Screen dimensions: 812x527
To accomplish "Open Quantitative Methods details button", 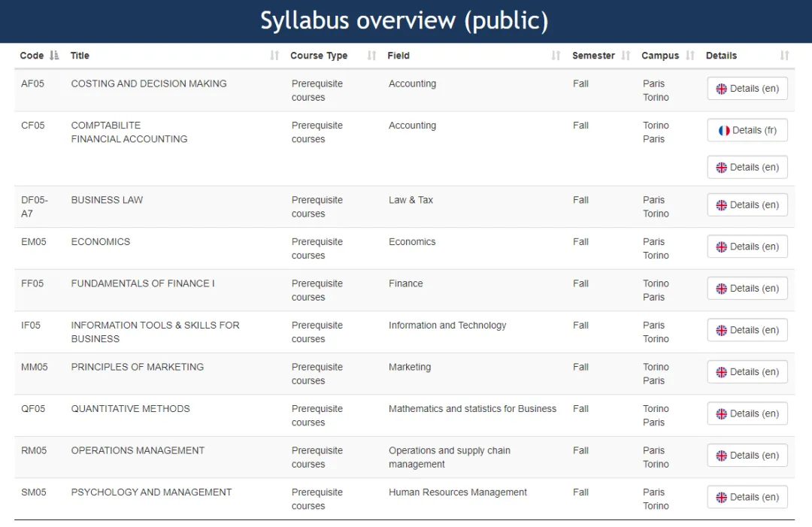I will pyautogui.click(x=747, y=413).
